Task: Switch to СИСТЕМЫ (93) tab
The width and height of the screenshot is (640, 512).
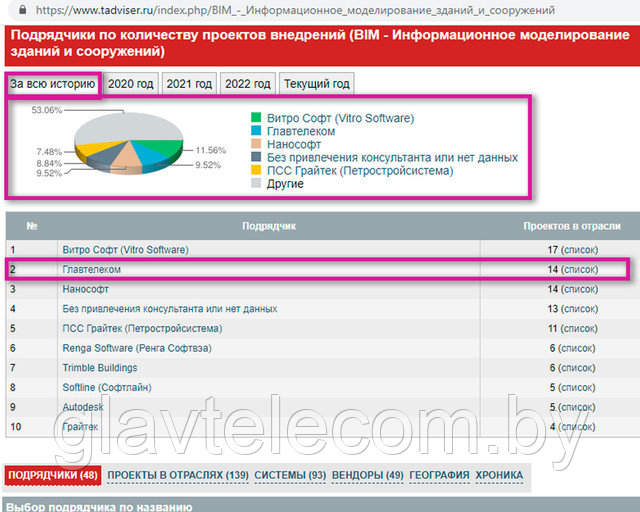Action: click(x=290, y=475)
